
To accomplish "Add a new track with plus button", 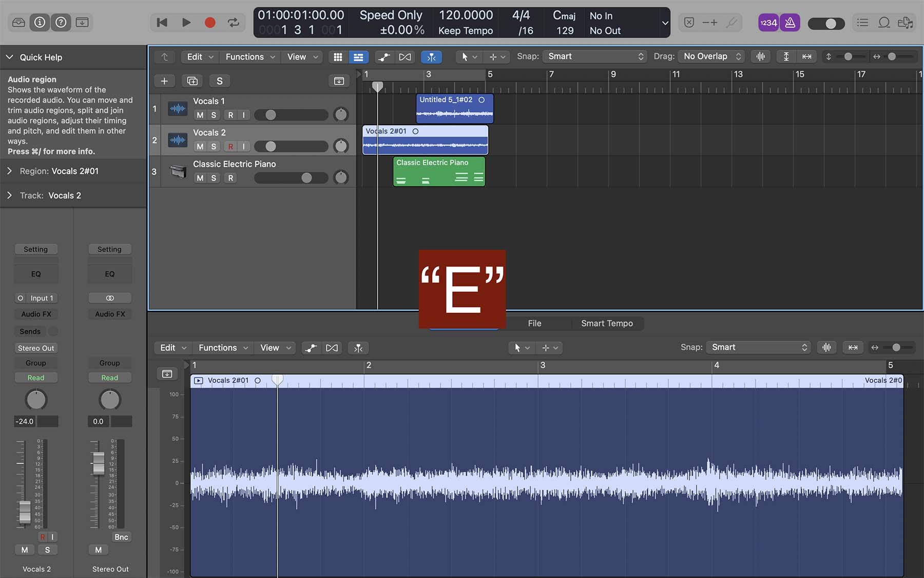I will [164, 81].
